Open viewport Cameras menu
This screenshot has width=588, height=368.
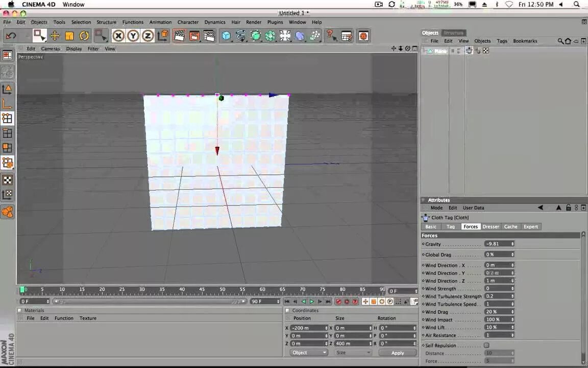point(50,49)
